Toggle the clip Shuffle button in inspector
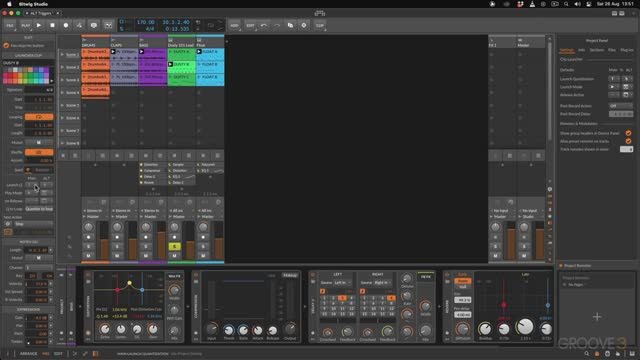640x360 pixels. pos(39,152)
